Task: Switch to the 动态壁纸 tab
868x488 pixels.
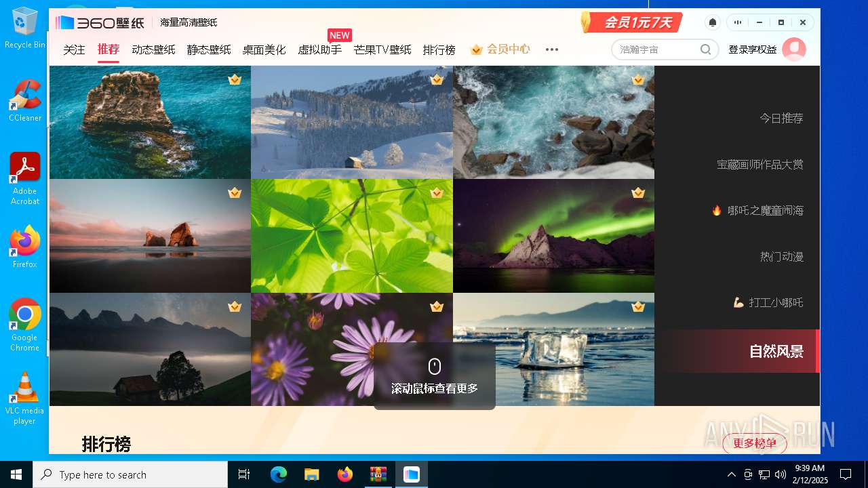Action: pos(153,49)
